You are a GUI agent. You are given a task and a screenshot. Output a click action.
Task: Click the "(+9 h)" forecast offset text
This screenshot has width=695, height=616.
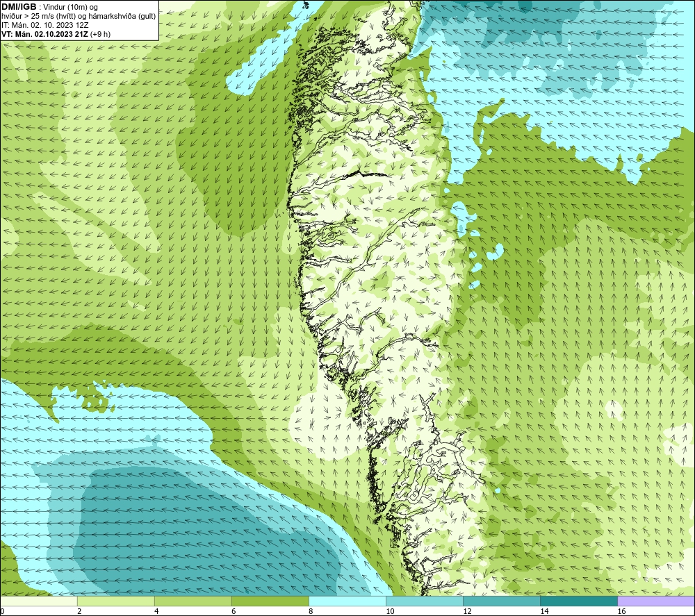tap(100, 34)
